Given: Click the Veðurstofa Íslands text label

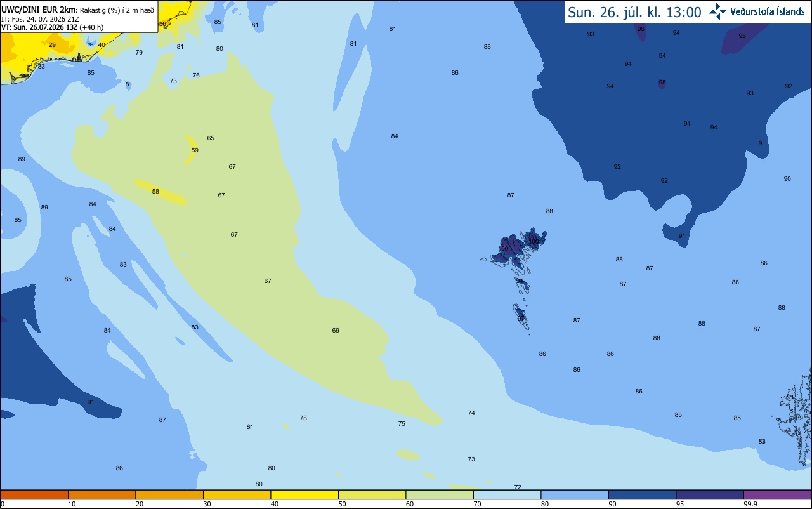Looking at the screenshot, I should tap(768, 12).
